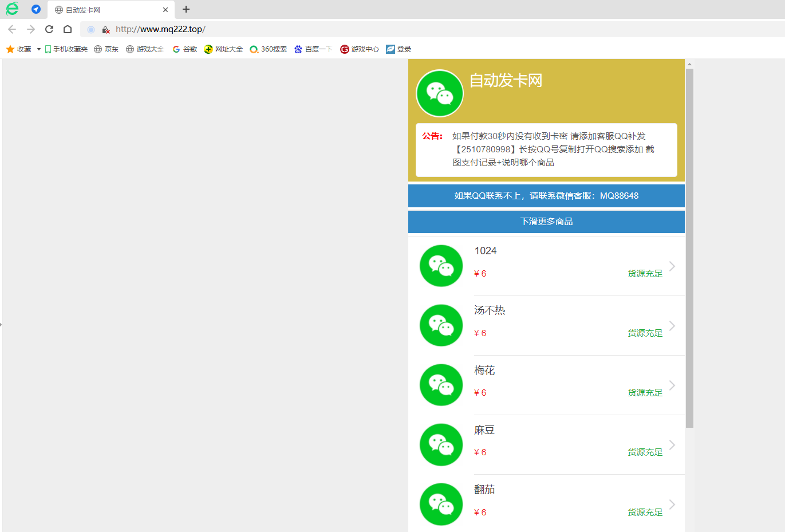
Task: Click the WeChat icon for 1024 product
Action: [441, 266]
